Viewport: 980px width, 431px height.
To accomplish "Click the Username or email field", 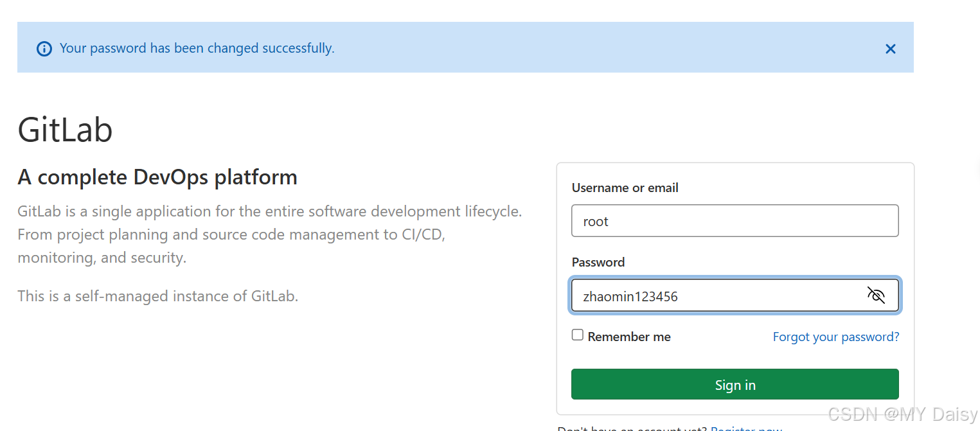I will (735, 221).
